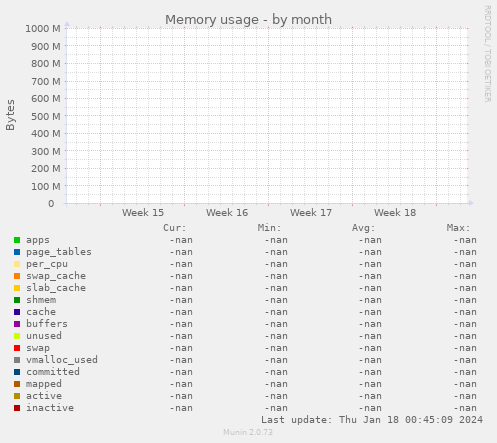Click the dark red inactive legend swatch
Image resolution: width=497 pixels, height=443 pixels.
[x=17, y=408]
